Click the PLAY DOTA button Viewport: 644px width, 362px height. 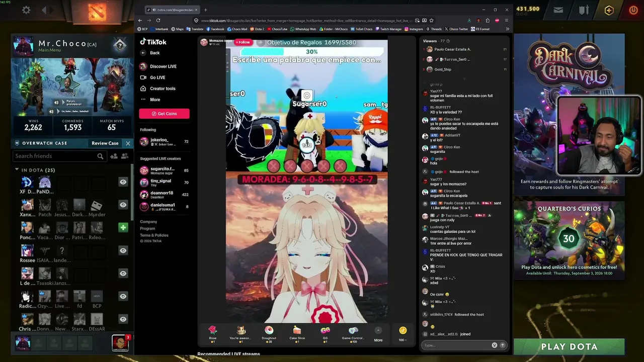tap(569, 347)
